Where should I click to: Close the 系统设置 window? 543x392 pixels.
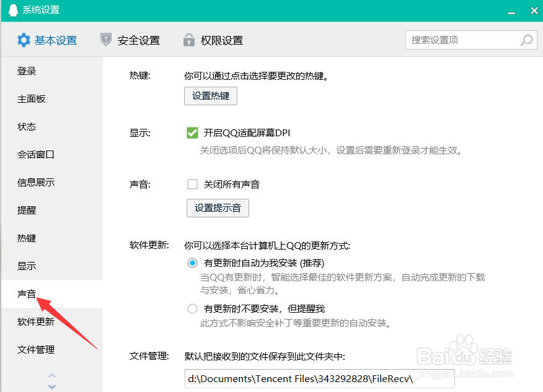pyautogui.click(x=534, y=11)
